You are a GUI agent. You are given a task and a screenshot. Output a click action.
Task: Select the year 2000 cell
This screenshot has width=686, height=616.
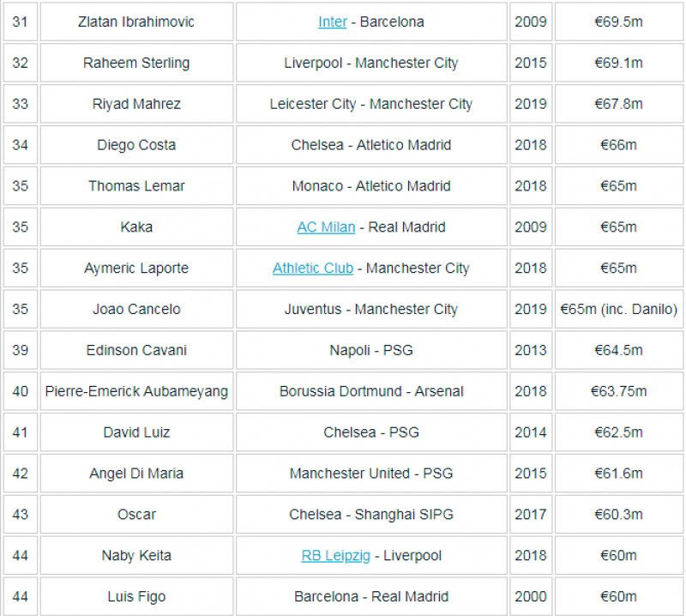point(531,596)
